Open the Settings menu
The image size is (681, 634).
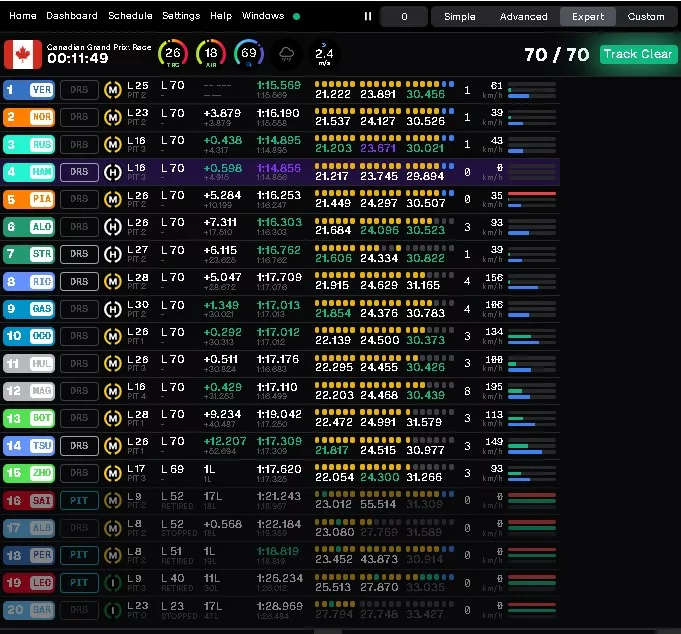pyautogui.click(x=181, y=16)
